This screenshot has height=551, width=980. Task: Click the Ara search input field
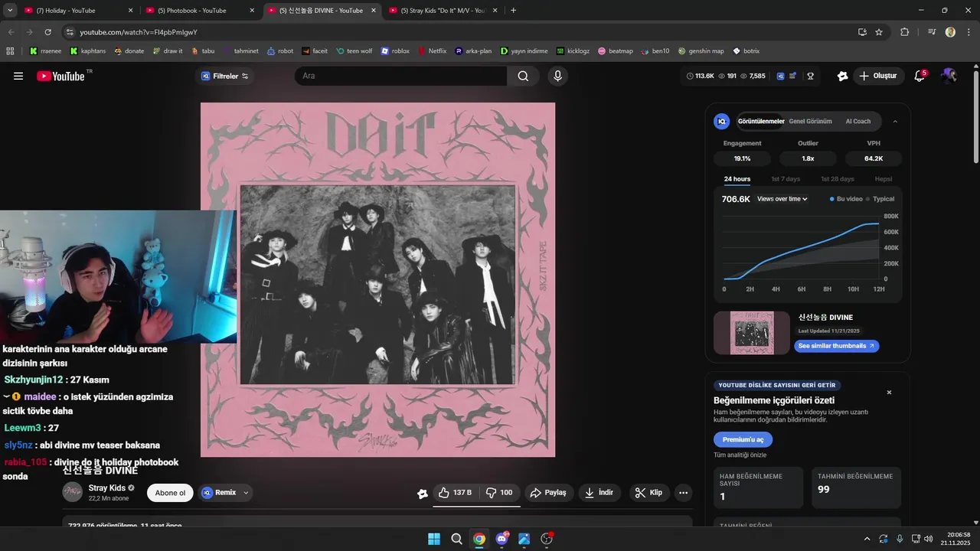coord(401,76)
